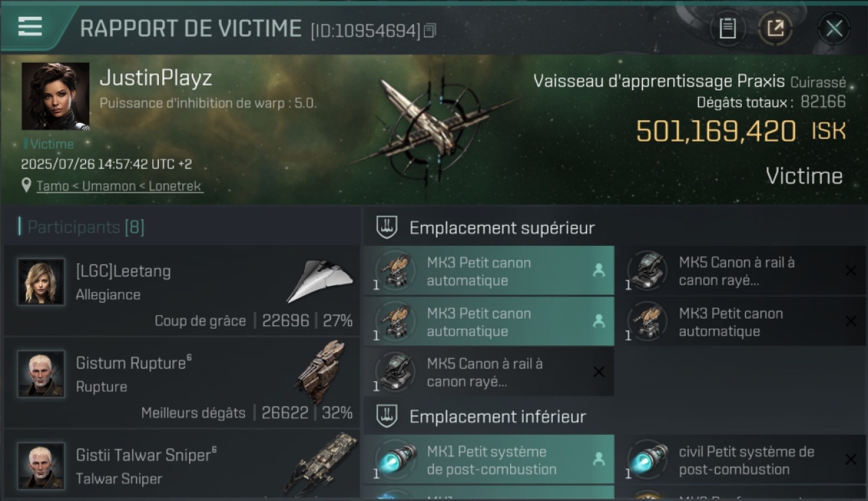Click the location pin icon
868x501 pixels.
tap(27, 186)
